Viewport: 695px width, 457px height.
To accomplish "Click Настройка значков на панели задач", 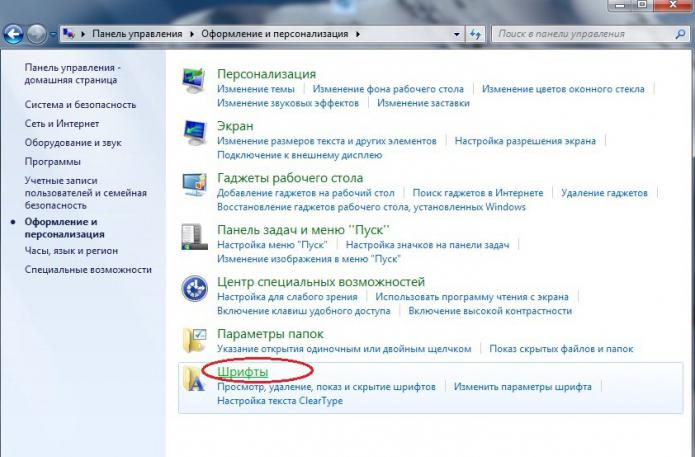I will click(428, 245).
